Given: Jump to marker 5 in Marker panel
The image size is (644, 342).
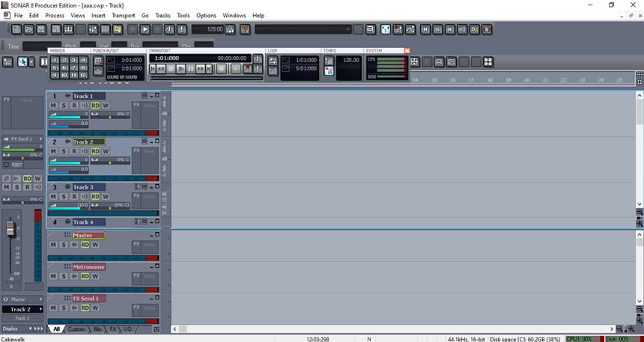Looking at the screenshot, I should (55, 68).
